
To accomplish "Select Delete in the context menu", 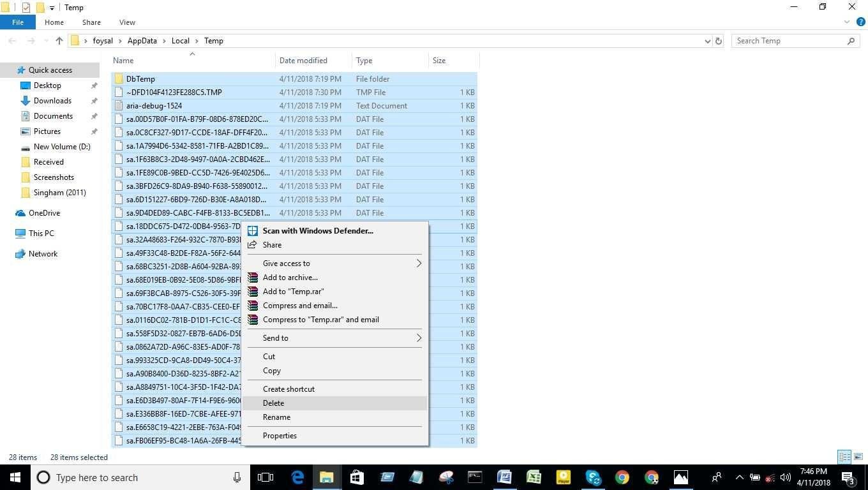I will [x=335, y=403].
